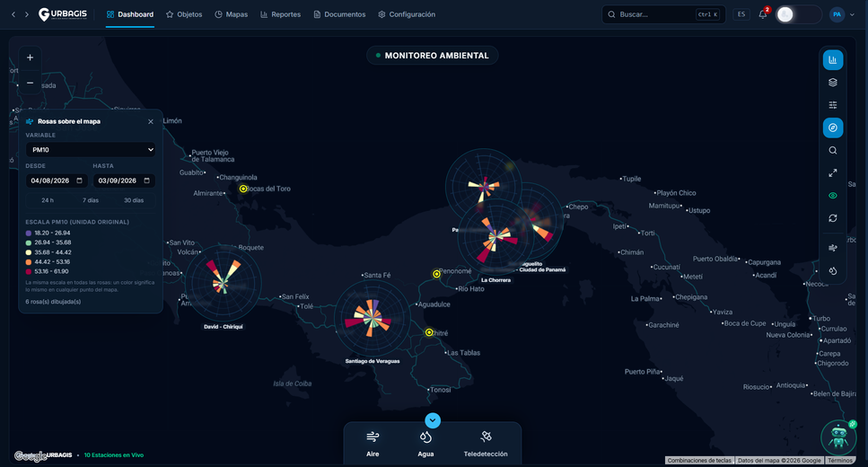Viewport: 868px width, 467px height.
Task: Go to the Reportes menu tab
Action: pyautogui.click(x=281, y=14)
